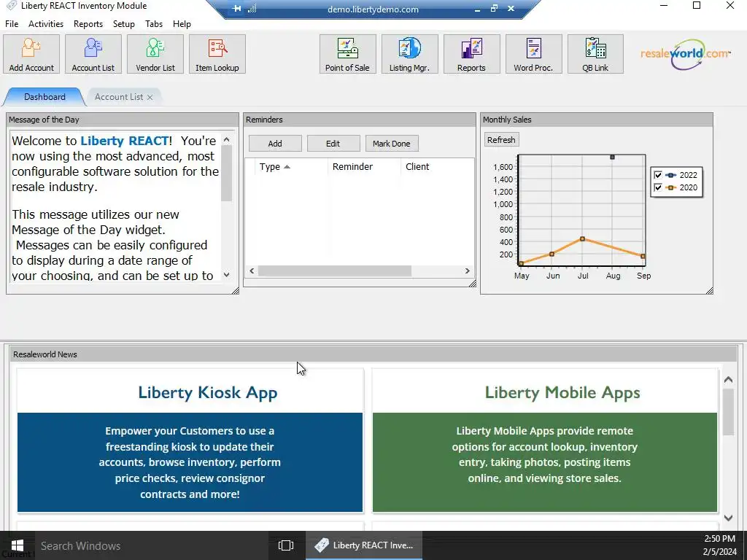
Task: Open Task View on the taskbar
Action: click(285, 545)
